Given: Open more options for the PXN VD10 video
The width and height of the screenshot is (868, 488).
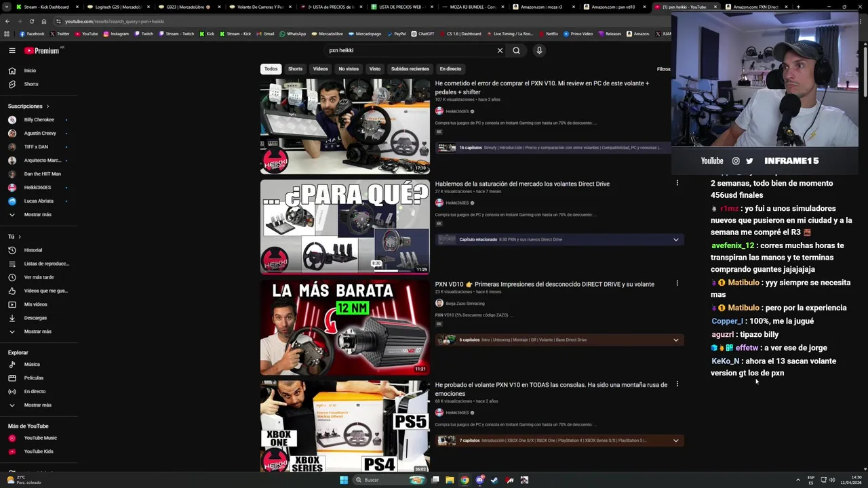Looking at the screenshot, I should coord(677,283).
